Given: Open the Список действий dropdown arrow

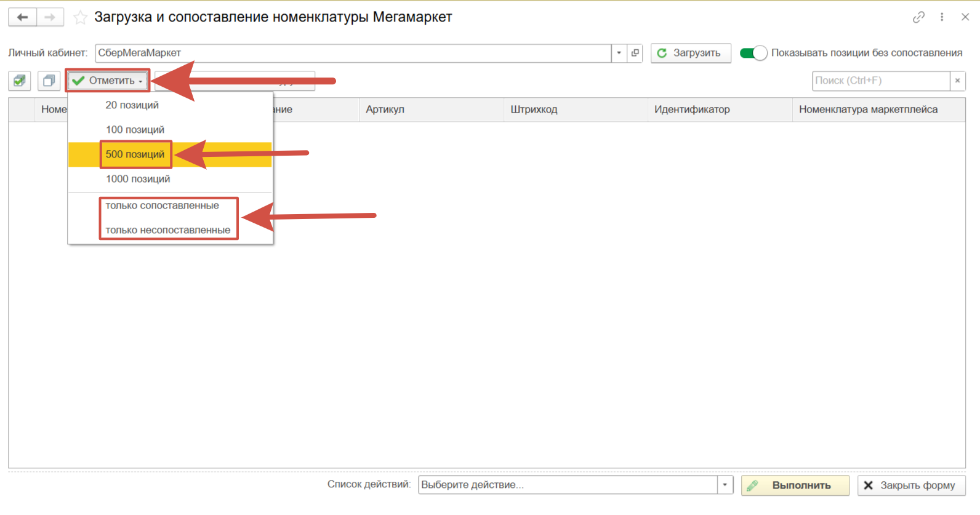Looking at the screenshot, I should coord(725,485).
